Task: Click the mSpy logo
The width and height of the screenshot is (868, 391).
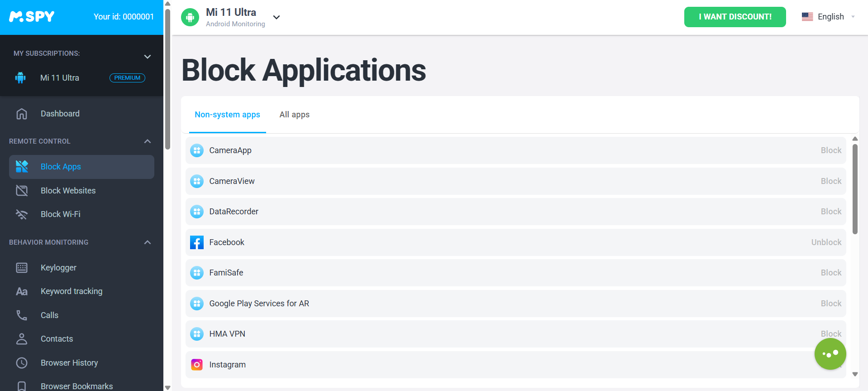Action: [32, 17]
